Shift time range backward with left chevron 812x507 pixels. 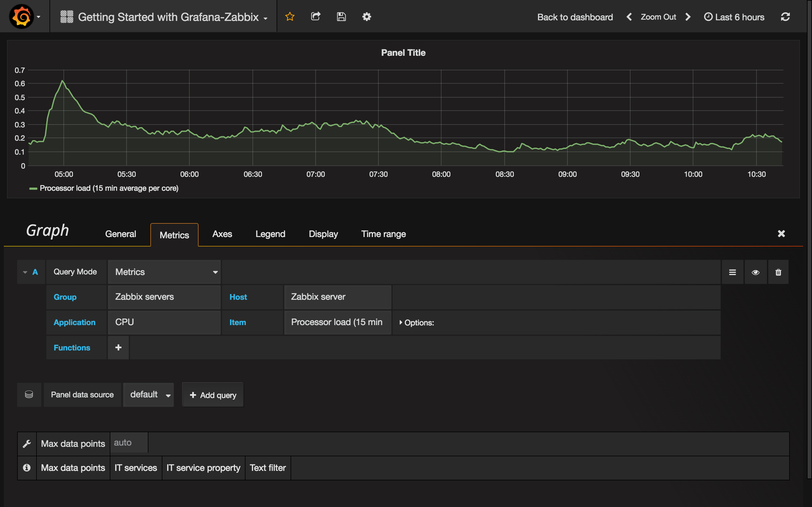tap(629, 17)
